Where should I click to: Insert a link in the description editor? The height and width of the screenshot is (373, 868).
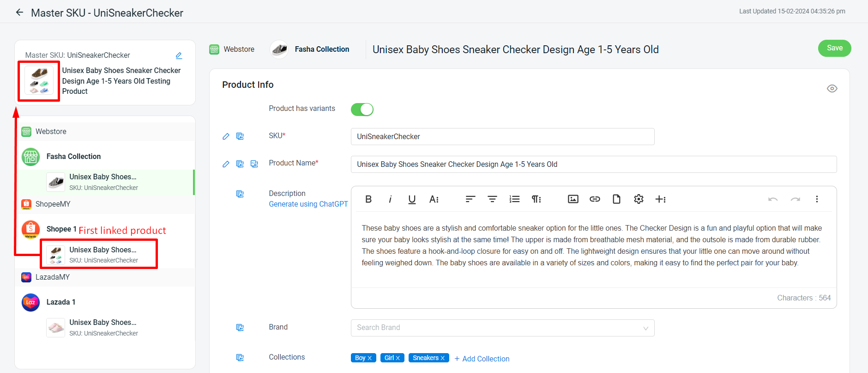click(595, 199)
